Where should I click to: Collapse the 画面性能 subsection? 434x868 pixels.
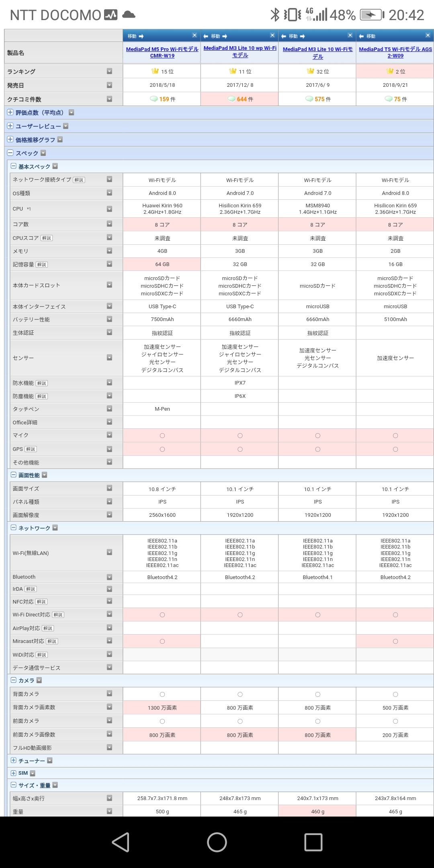(13, 475)
